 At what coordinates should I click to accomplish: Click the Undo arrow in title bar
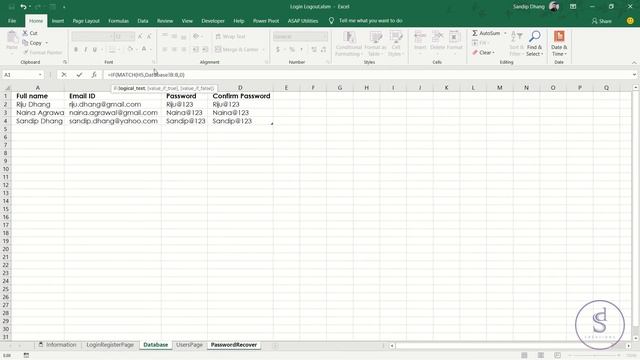(23, 7)
